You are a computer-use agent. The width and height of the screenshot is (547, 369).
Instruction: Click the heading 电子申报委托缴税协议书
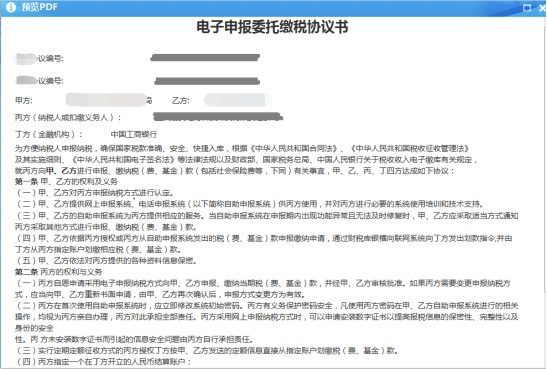click(272, 27)
